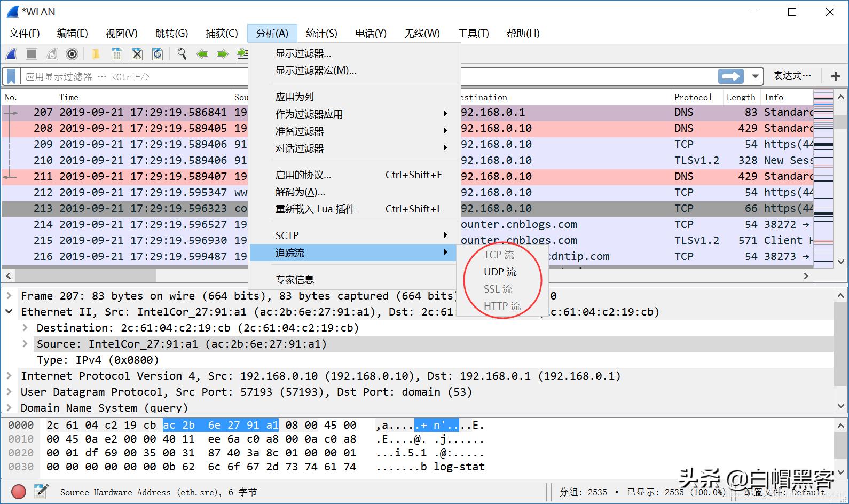Click the 表达式… button
The width and height of the screenshot is (849, 504).
[792, 76]
